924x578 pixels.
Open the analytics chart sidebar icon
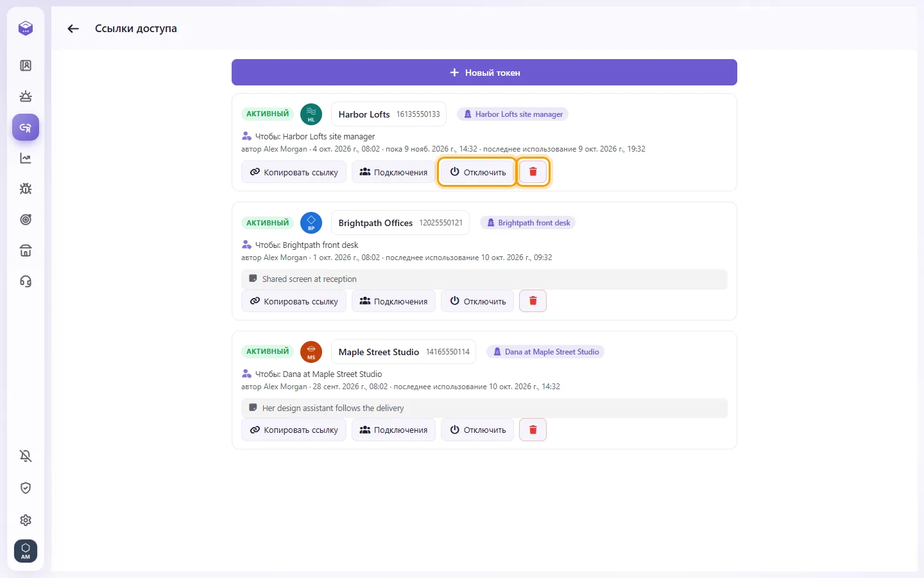click(x=26, y=158)
